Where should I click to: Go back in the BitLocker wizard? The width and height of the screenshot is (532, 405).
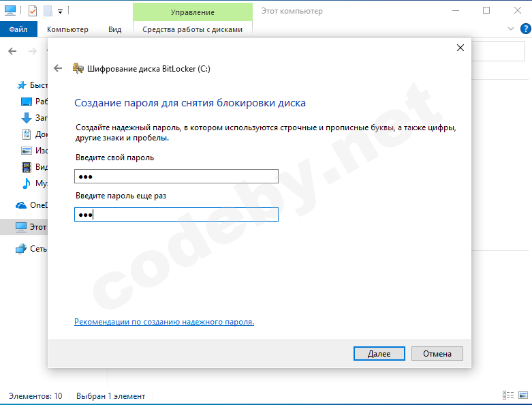[58, 69]
